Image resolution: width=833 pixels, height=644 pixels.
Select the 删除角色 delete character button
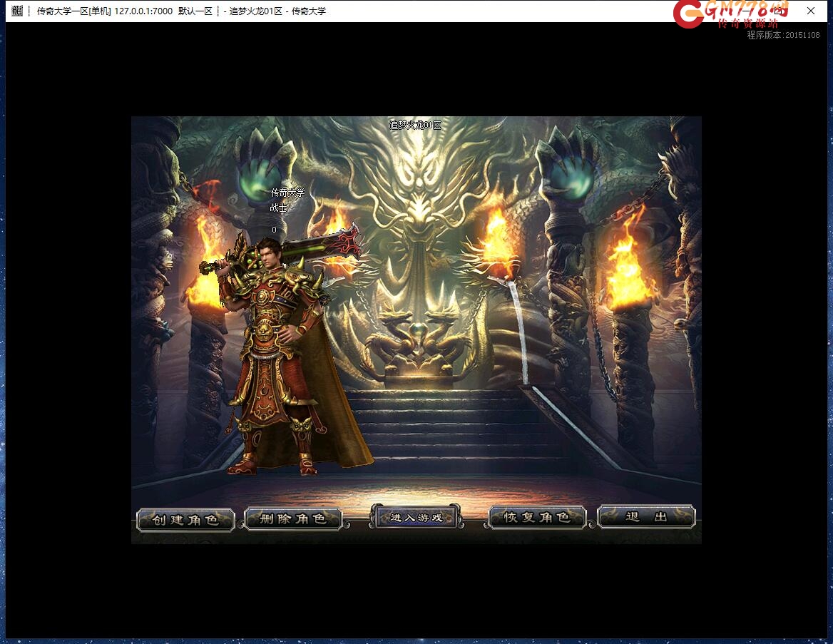tap(292, 518)
